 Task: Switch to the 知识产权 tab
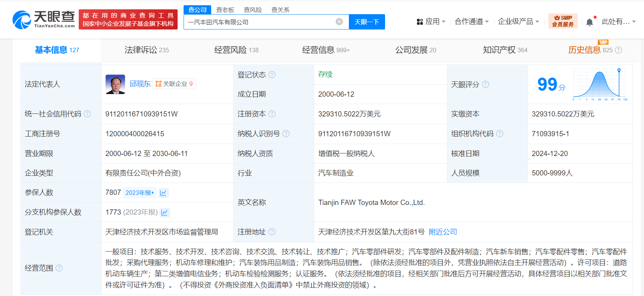click(505, 50)
